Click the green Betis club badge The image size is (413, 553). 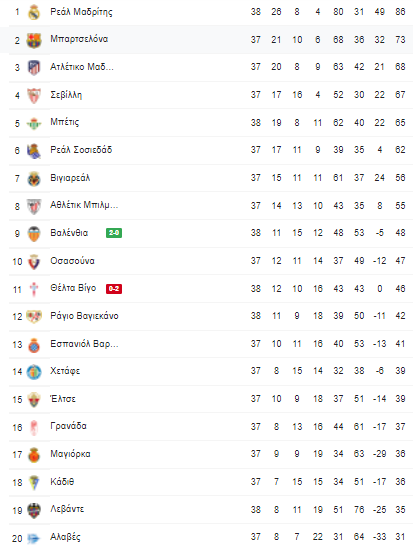(34, 123)
